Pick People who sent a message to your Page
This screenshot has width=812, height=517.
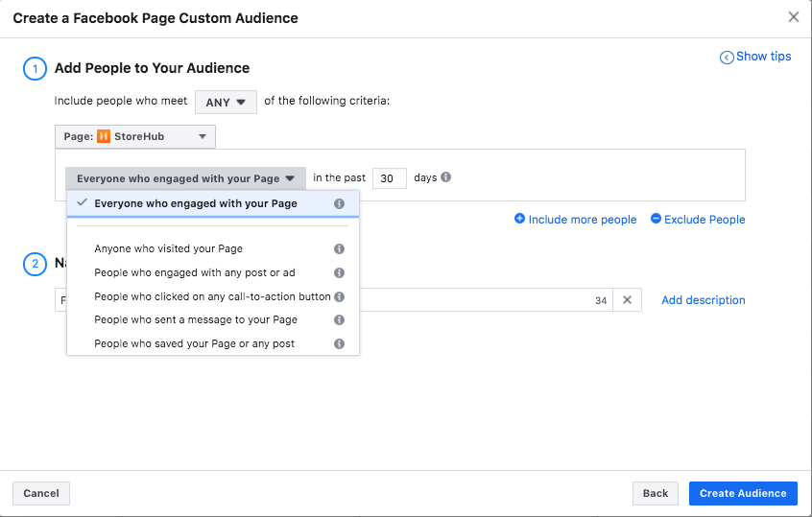tap(213, 319)
